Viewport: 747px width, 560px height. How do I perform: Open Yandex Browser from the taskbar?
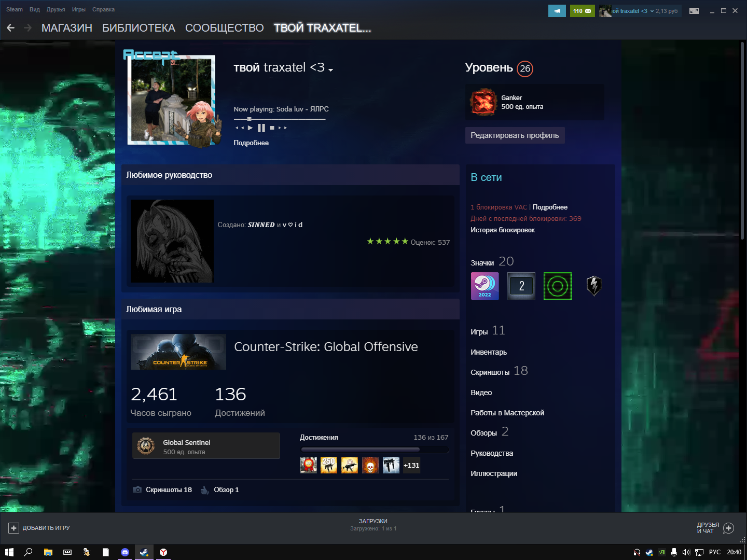163,552
